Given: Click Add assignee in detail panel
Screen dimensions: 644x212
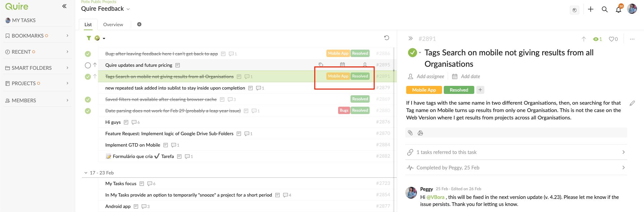Looking at the screenshot, I should [426, 76].
